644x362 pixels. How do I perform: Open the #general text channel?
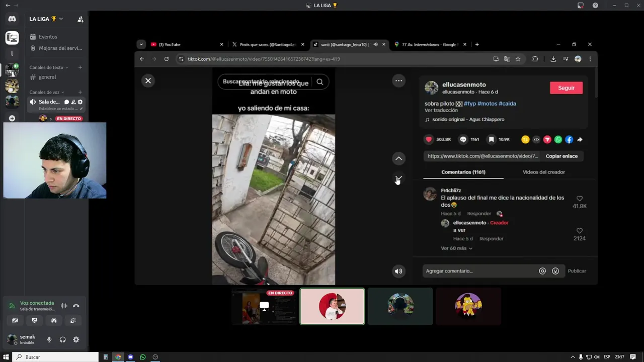pos(47,77)
